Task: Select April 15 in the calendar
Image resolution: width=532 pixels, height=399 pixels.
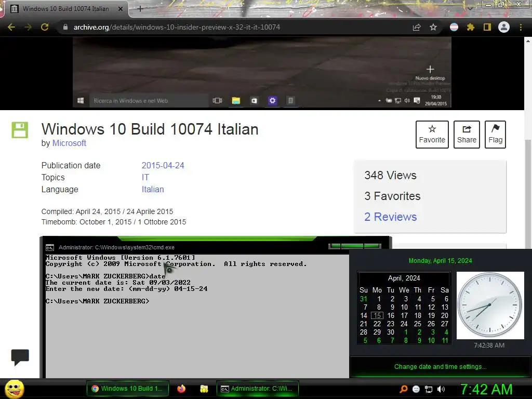Action: tap(377, 315)
